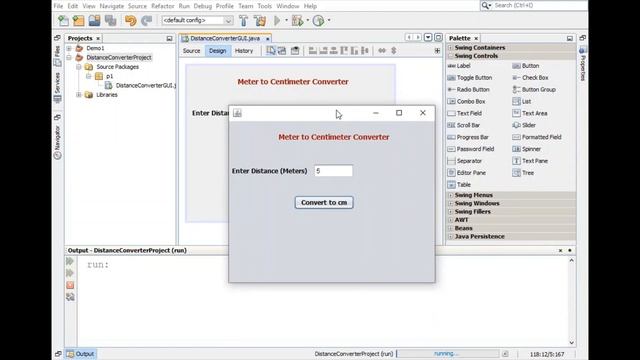The image size is (640, 360).
Task: Select Label in the palette
Action: [x=459, y=66]
